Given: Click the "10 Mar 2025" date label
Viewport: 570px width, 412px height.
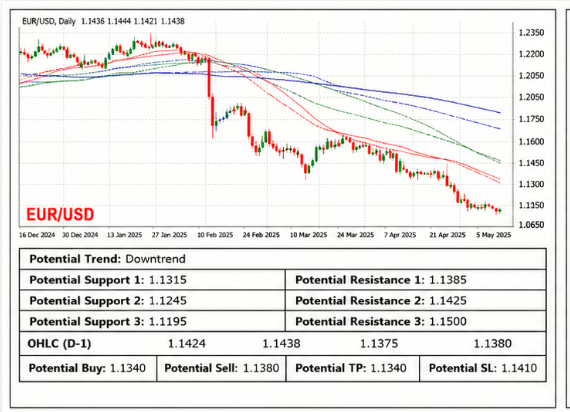Looking at the screenshot, I should click(308, 235).
